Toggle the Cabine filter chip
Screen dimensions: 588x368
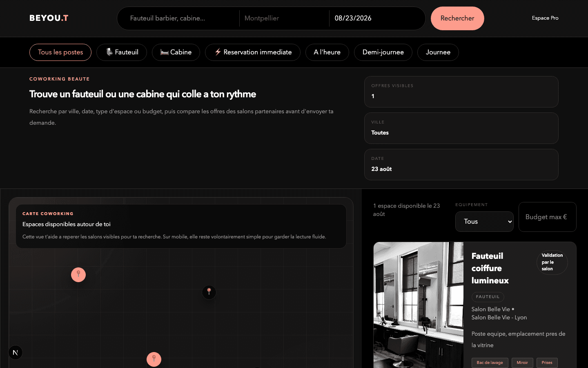pos(176,52)
